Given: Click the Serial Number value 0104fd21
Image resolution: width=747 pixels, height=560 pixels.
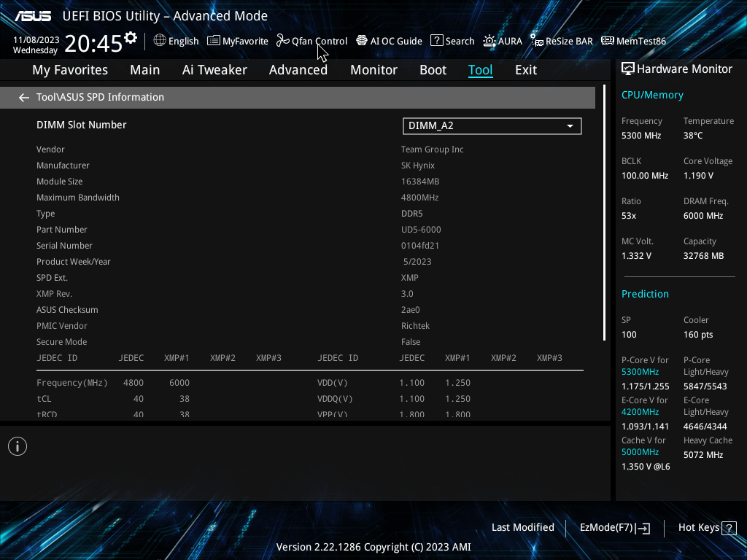Looking at the screenshot, I should coord(419,246).
